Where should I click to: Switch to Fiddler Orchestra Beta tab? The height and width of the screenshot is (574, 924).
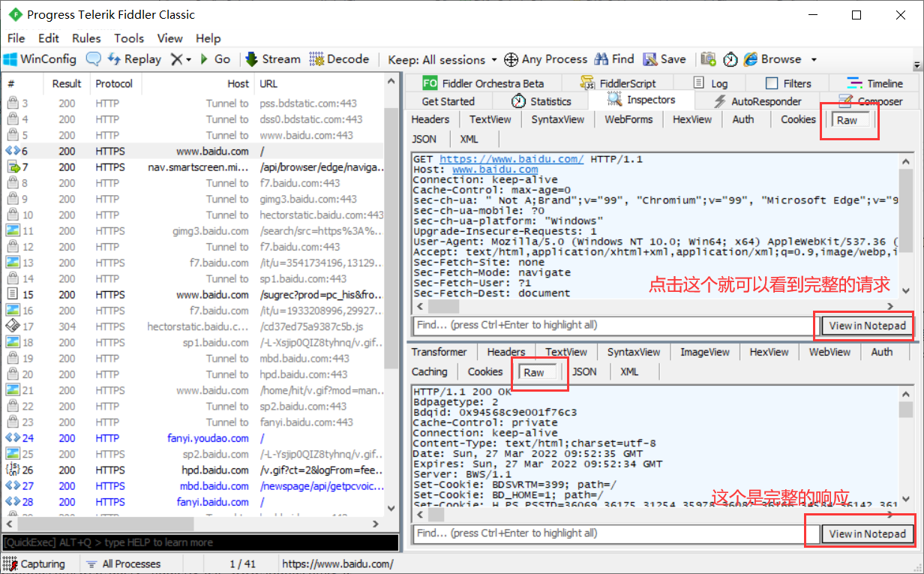pyautogui.click(x=484, y=83)
